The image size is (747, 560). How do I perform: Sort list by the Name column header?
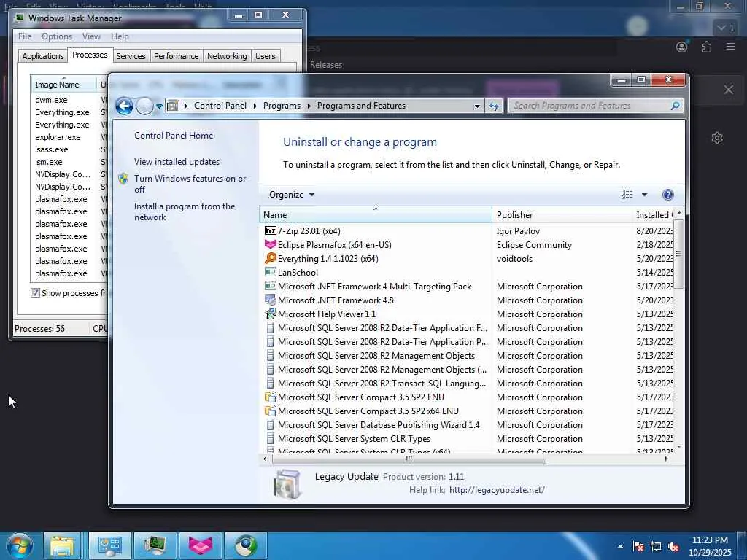376,215
